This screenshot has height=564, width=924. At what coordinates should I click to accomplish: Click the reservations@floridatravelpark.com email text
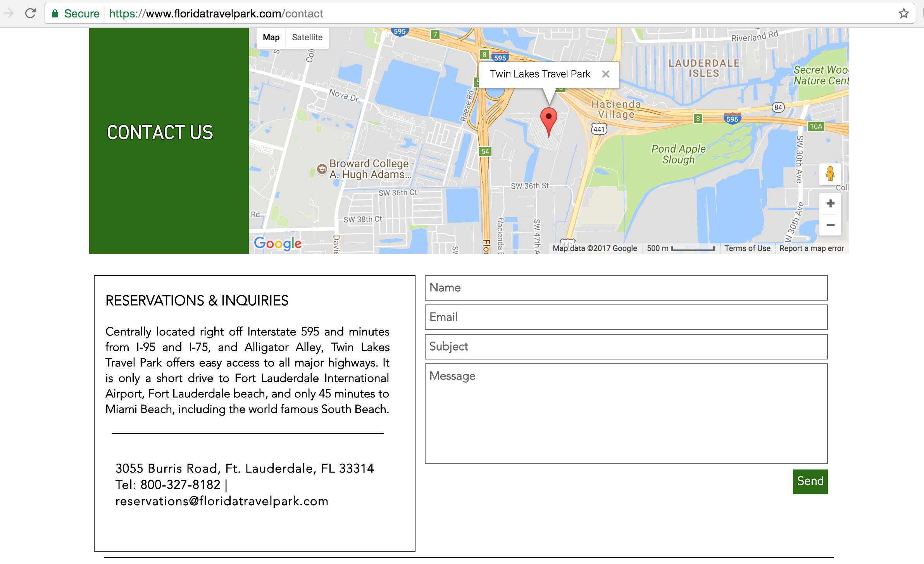pos(222,501)
